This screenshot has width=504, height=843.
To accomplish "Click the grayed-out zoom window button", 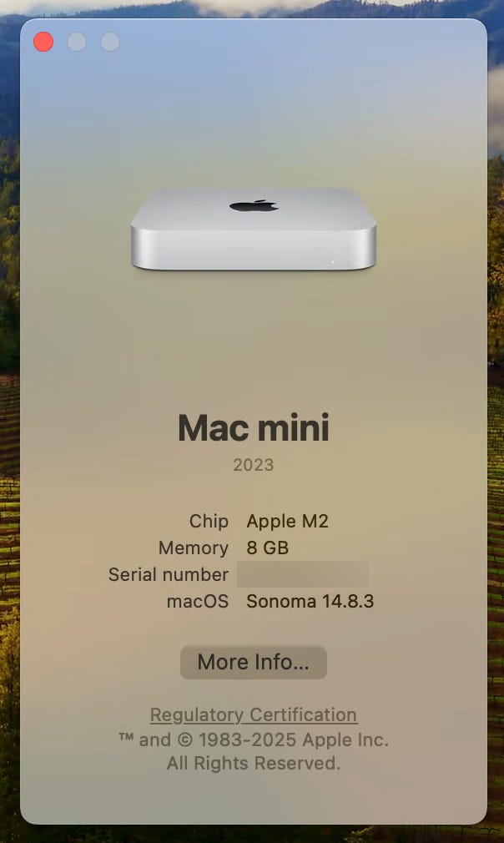I will [x=109, y=42].
